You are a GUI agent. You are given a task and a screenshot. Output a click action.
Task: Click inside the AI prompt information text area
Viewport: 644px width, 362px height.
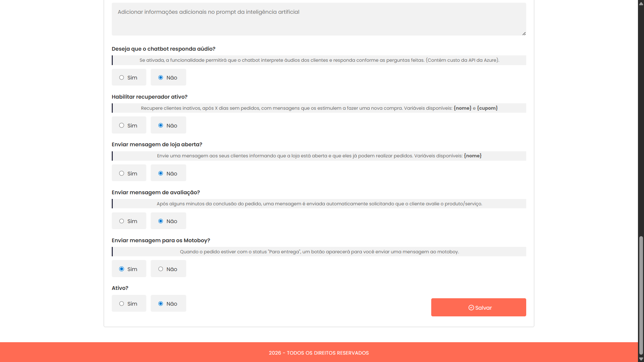[318, 18]
